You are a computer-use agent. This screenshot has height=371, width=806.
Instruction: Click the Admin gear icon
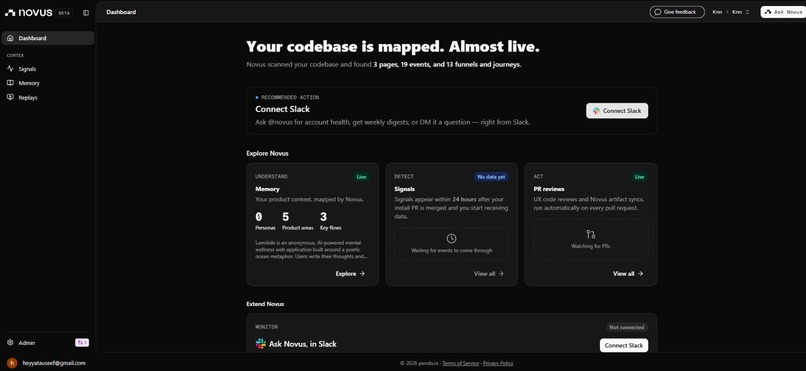pyautogui.click(x=10, y=342)
